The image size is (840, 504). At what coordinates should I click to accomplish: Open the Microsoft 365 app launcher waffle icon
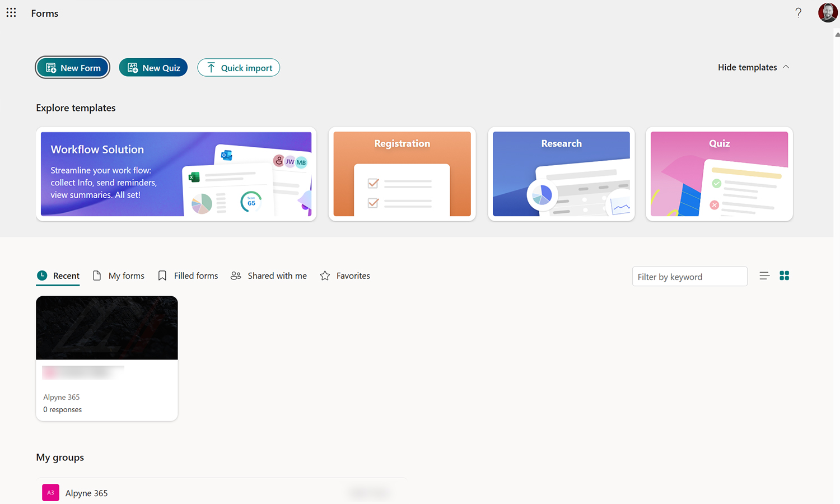(11, 12)
